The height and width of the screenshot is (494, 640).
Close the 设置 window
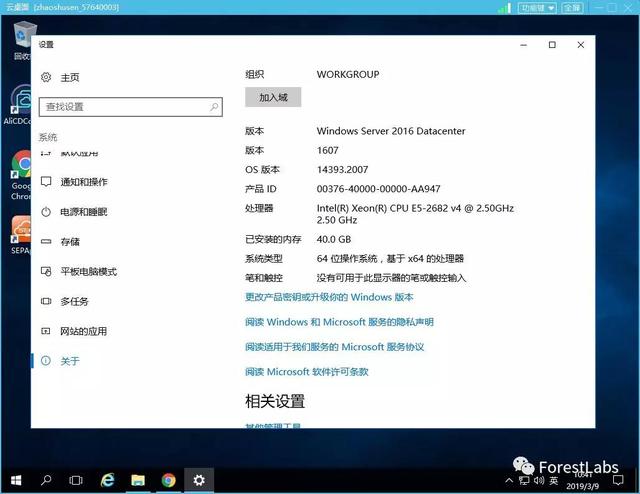pyautogui.click(x=581, y=45)
